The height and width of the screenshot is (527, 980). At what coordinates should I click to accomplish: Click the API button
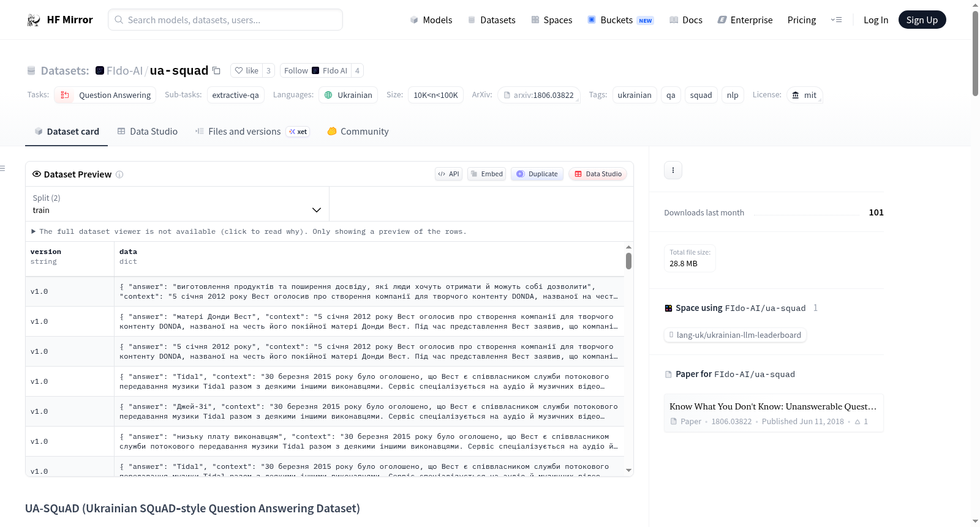point(448,174)
